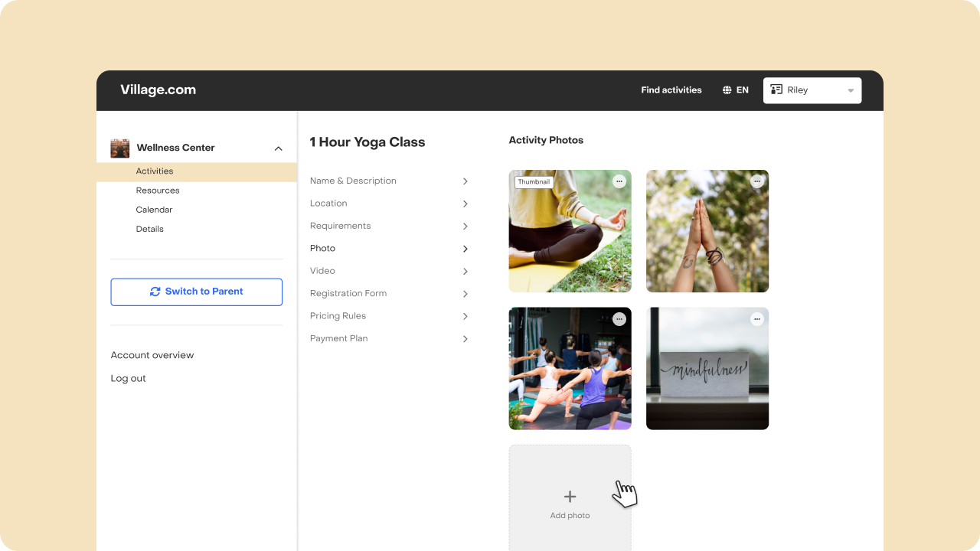Select Resources in the sidebar
Screen dimensions: 980x551
click(x=158, y=191)
